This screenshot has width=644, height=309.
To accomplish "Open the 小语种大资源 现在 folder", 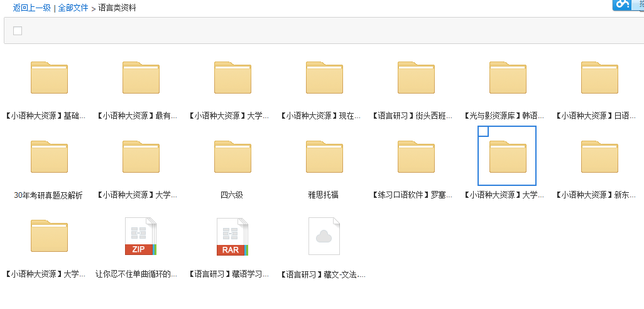I will [324, 77].
